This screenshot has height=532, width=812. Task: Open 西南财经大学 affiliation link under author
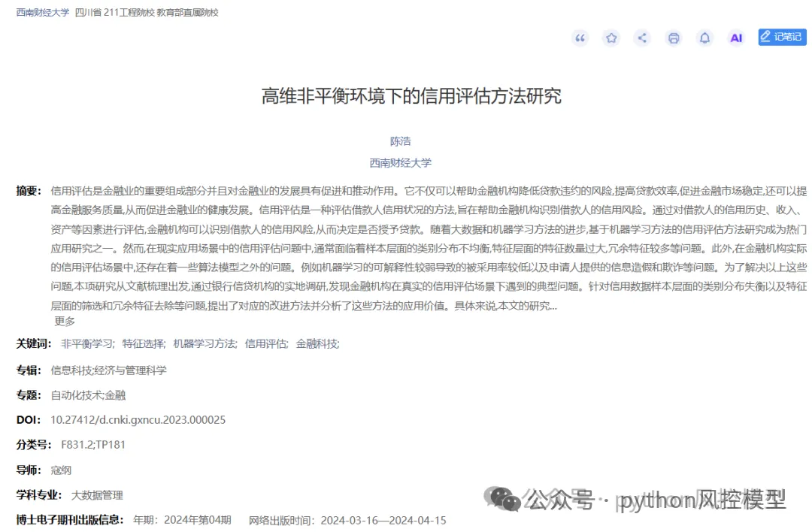point(400,163)
